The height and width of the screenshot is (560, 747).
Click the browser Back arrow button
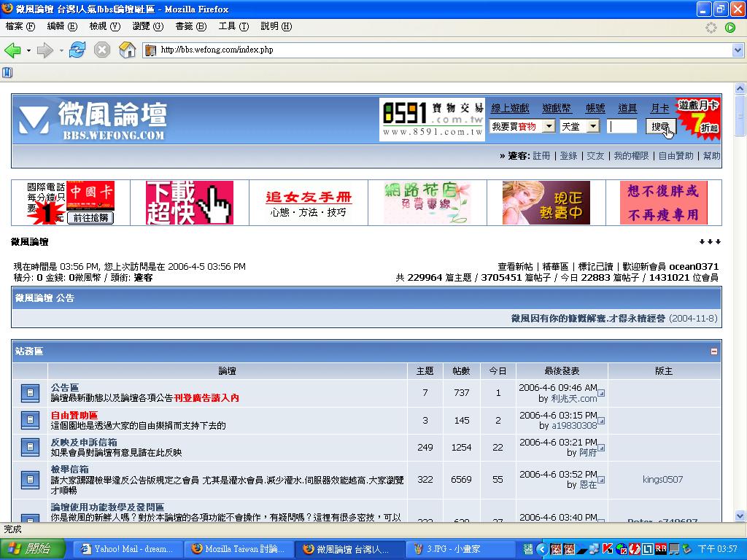(12, 50)
